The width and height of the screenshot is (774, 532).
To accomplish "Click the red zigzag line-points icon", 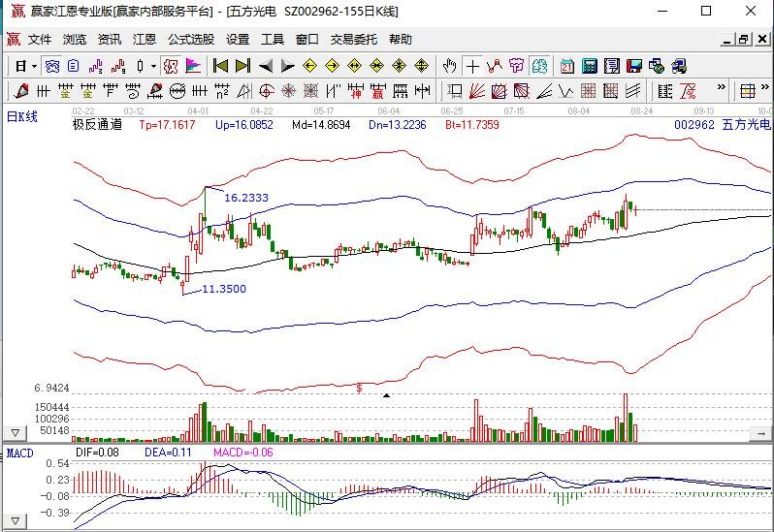I will click(x=494, y=66).
